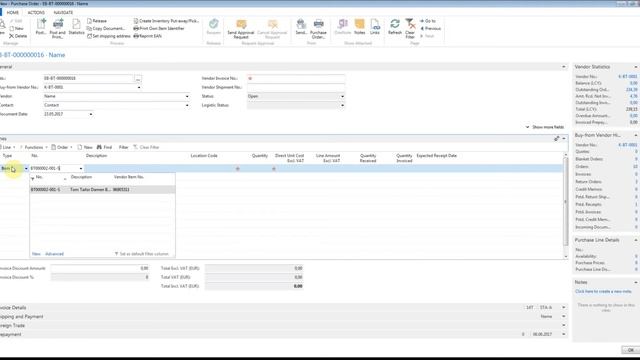Click the filter funnel icon in item lookup
Screen dimensions: 640x360
(x=32, y=179)
